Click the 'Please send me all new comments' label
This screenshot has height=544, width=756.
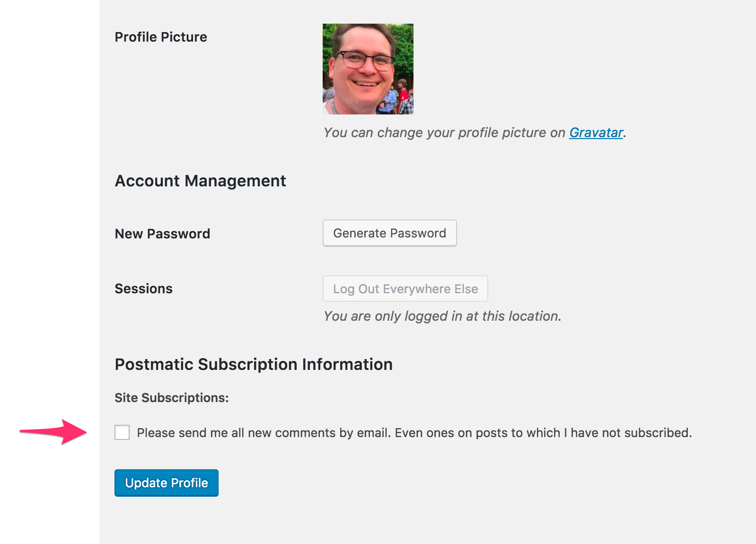[414, 433]
